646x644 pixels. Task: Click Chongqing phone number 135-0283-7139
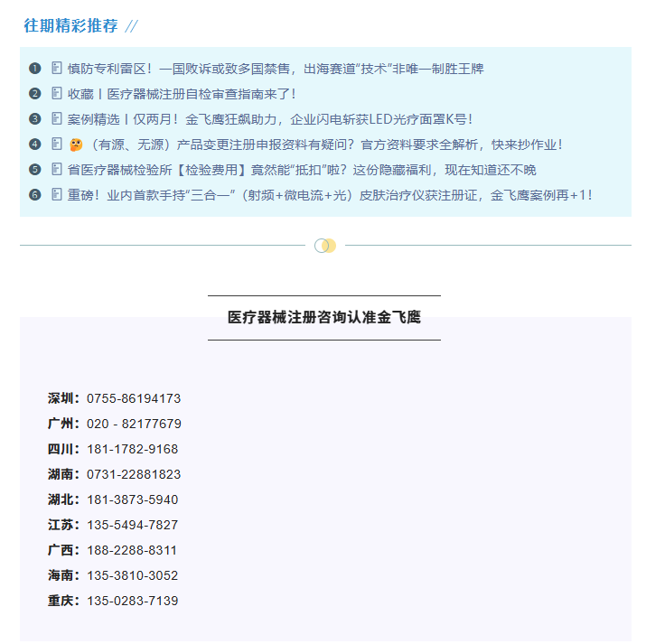pos(133,601)
